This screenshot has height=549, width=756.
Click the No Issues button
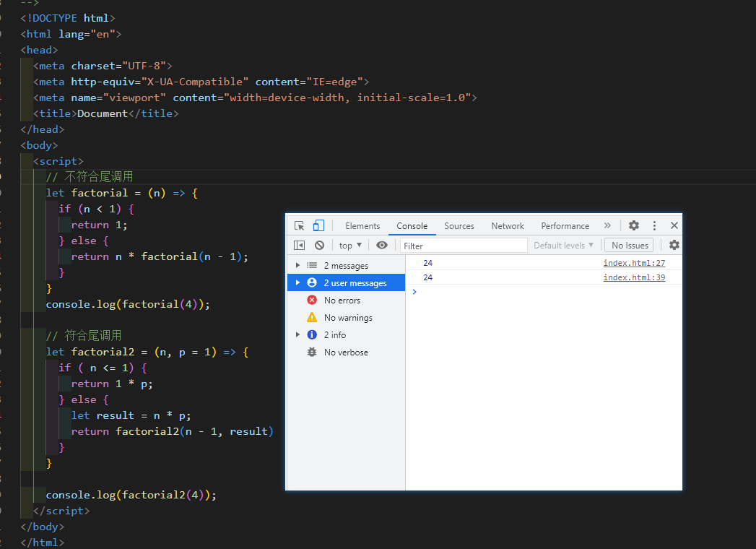[630, 246]
